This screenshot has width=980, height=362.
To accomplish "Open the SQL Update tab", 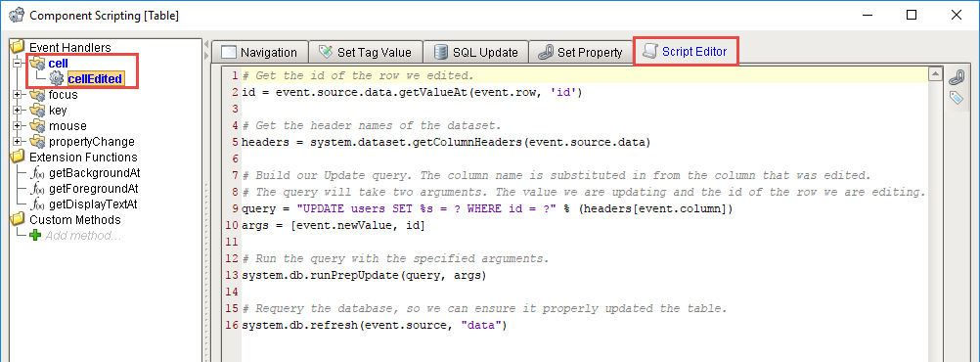I will point(476,53).
